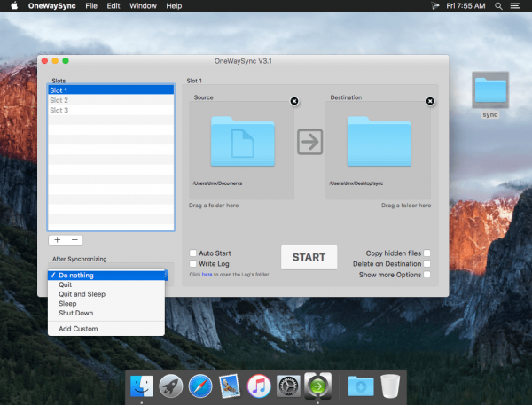Choose Add Custom in the dropdown
Image resolution: width=532 pixels, height=405 pixels.
[x=106, y=329]
